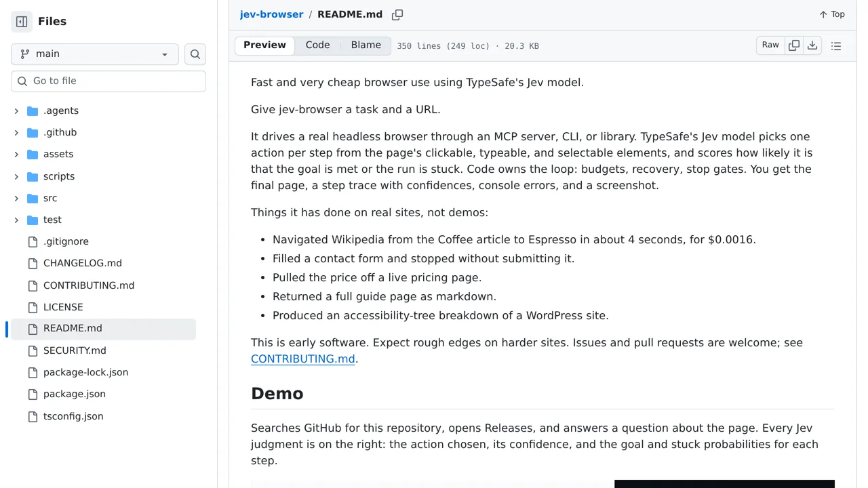Viewport: 868px width, 488px height.
Task: Click the .gitignore file icon
Action: tap(33, 242)
